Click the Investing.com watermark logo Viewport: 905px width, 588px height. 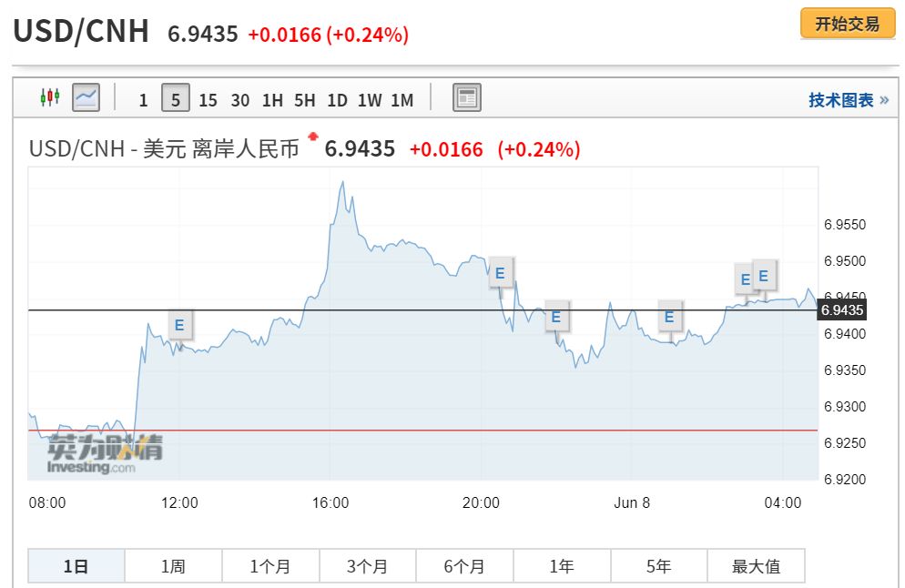tap(105, 454)
